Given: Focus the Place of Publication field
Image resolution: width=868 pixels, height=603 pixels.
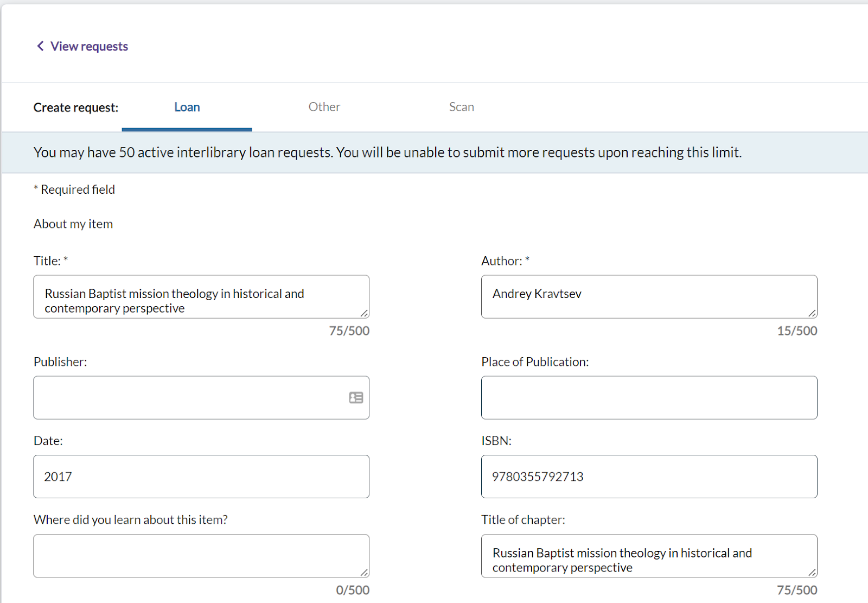Looking at the screenshot, I should coord(649,398).
